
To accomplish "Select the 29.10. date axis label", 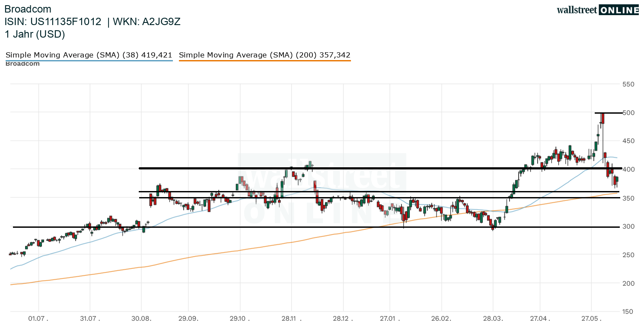I will (x=240, y=318).
